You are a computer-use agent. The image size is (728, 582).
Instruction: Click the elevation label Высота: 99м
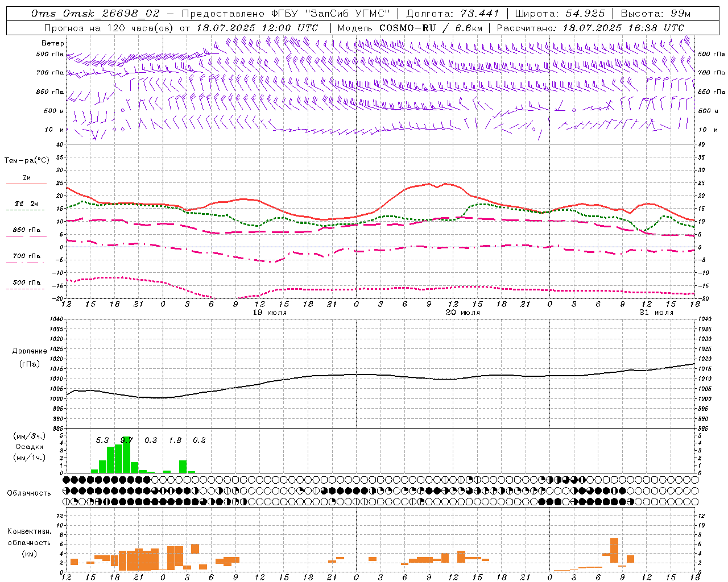[x=656, y=14]
